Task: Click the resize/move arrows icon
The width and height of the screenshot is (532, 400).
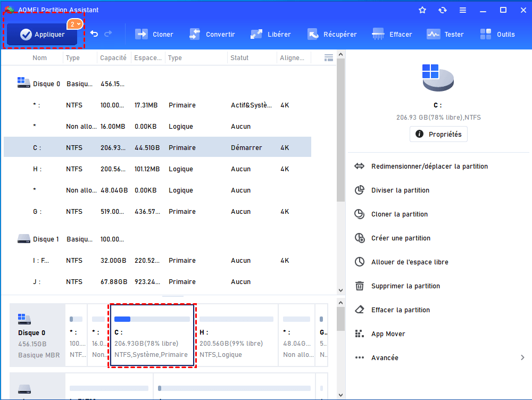Action: (359, 166)
